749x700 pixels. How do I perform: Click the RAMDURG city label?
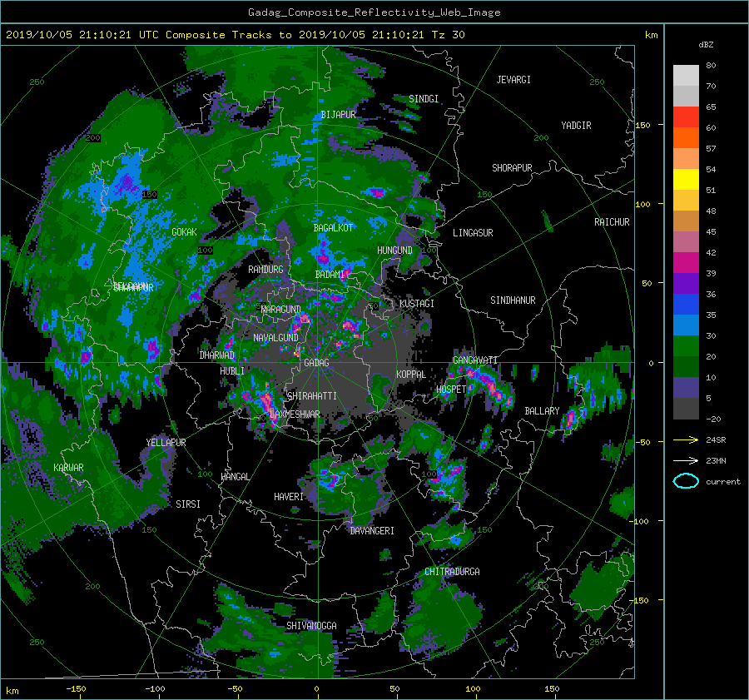(265, 270)
